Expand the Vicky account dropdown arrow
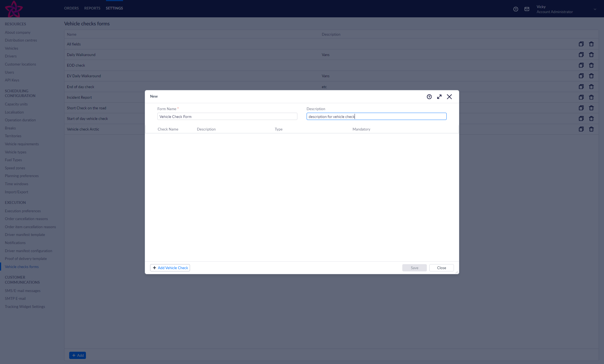The height and width of the screenshot is (364, 604). pyautogui.click(x=595, y=9)
